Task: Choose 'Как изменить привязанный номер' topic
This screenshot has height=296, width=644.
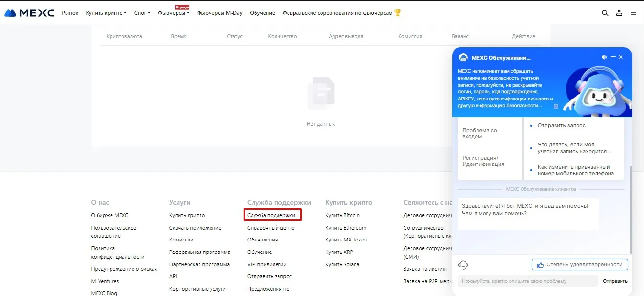Action: click(x=576, y=170)
